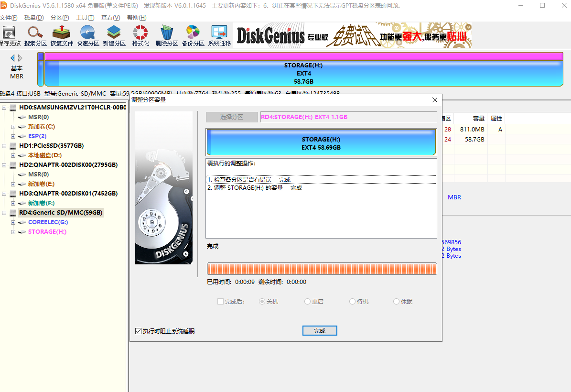The width and height of the screenshot is (571, 392).
Task: Select the 重启 radio option
Action: 308,302
